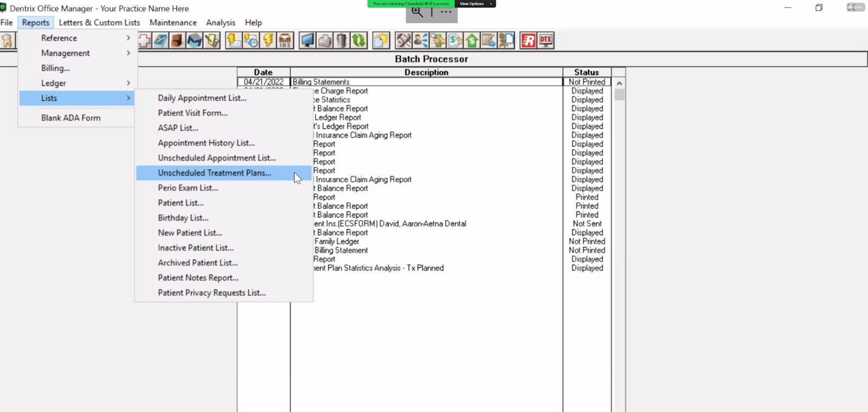Open the Help menu
Screen dimensions: 868x412
click(x=253, y=23)
